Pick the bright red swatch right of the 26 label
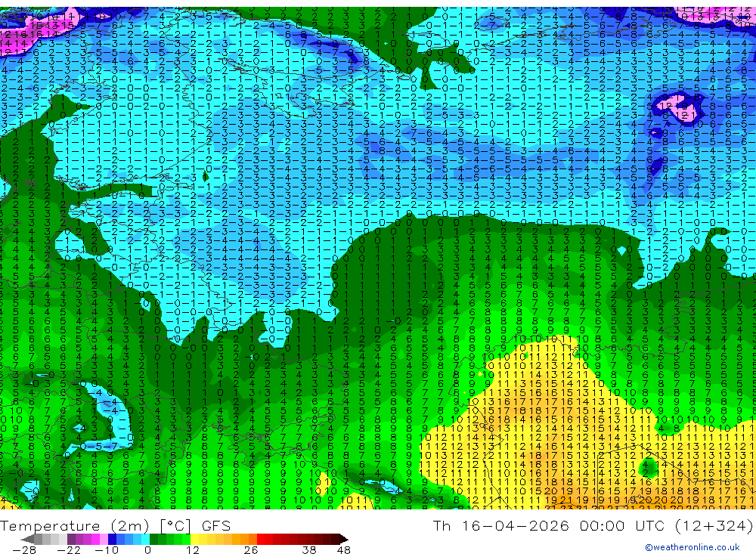This screenshot has width=756, height=554. [x=261, y=540]
